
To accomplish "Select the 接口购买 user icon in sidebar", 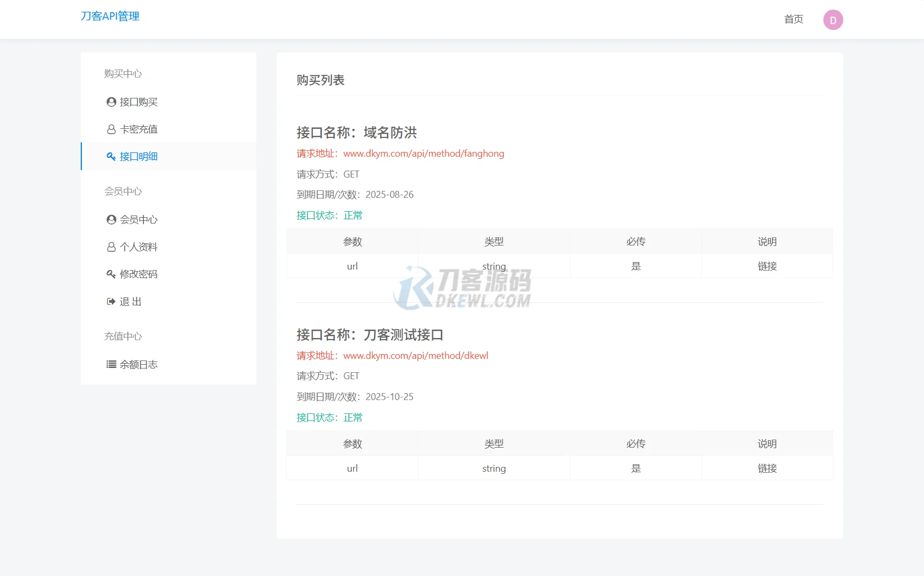I will click(111, 102).
